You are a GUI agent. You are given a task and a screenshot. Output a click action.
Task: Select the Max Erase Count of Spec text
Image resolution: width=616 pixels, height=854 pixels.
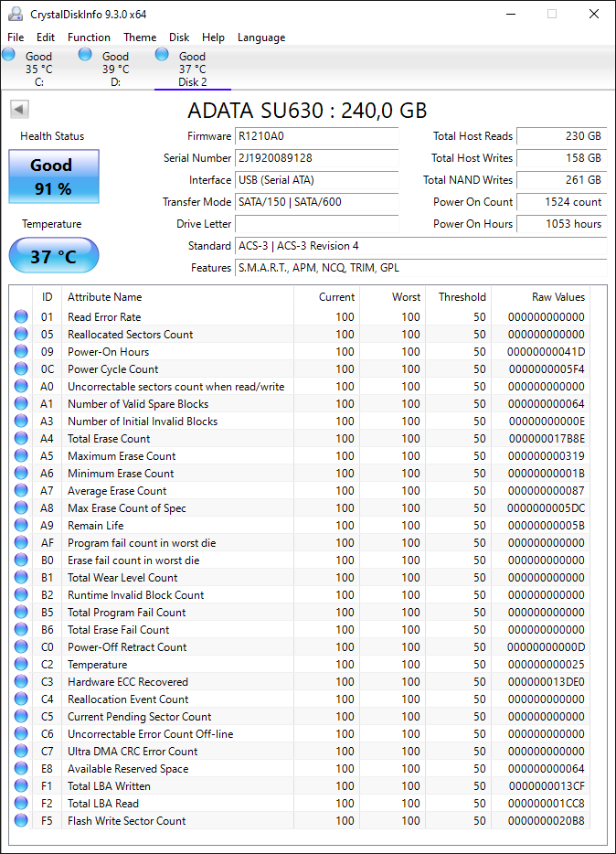[127, 508]
